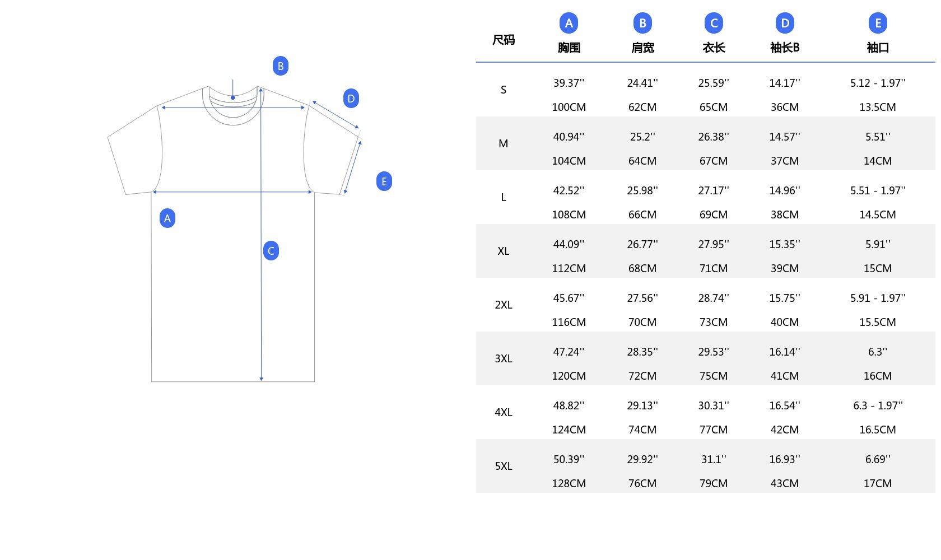Click the XL size row label

(x=504, y=251)
